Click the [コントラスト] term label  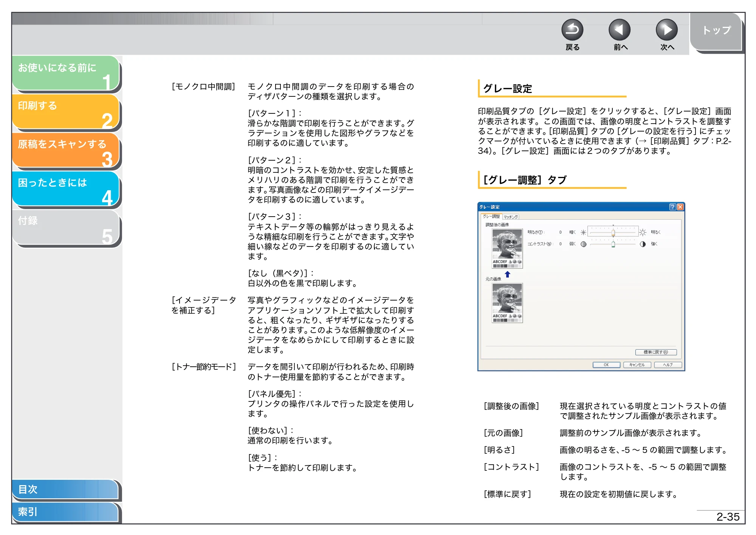[x=511, y=467]
